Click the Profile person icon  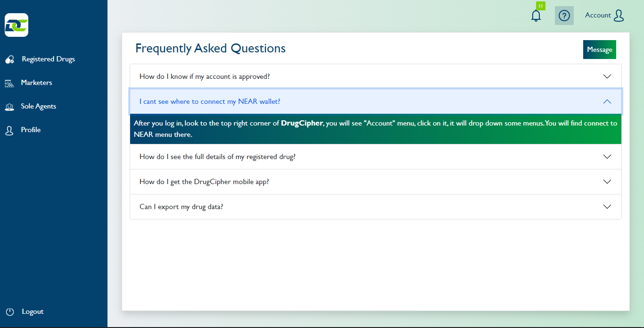pos(9,130)
